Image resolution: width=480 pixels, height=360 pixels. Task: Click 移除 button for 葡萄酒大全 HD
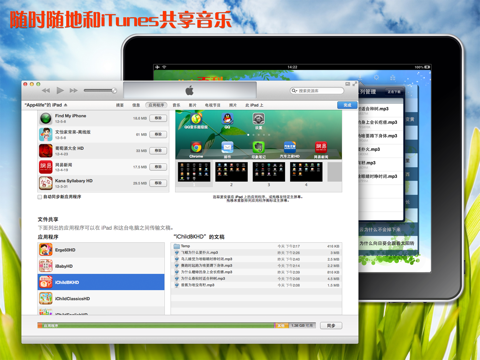coord(158,151)
